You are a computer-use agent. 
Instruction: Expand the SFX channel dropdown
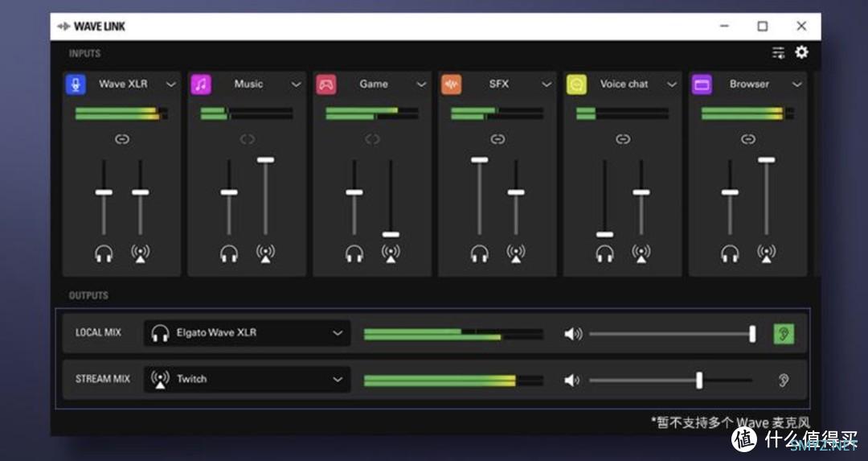(x=547, y=84)
